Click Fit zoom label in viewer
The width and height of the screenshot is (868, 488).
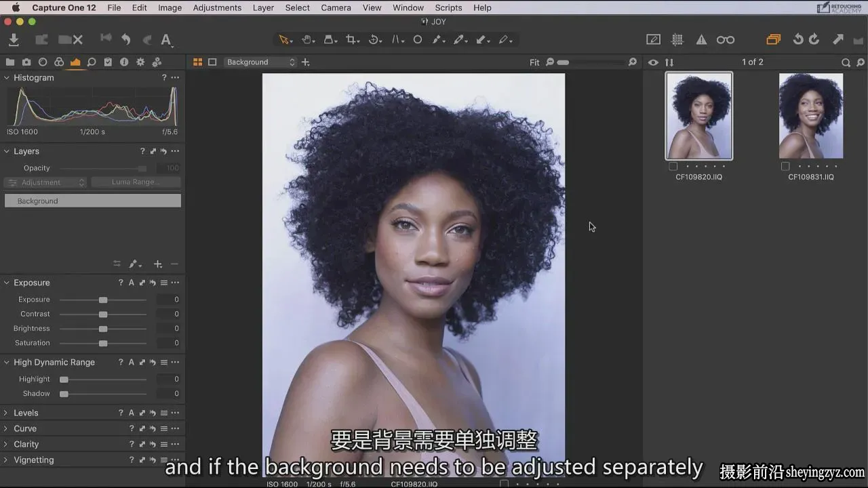pyautogui.click(x=534, y=62)
